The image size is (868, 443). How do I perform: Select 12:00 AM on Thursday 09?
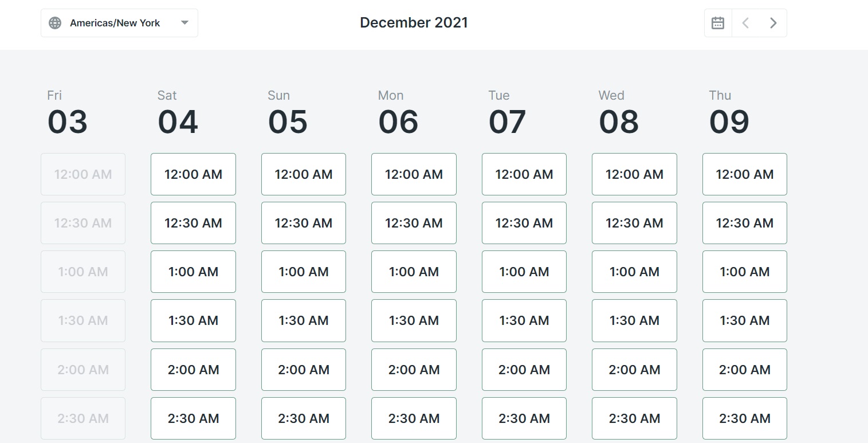click(745, 174)
